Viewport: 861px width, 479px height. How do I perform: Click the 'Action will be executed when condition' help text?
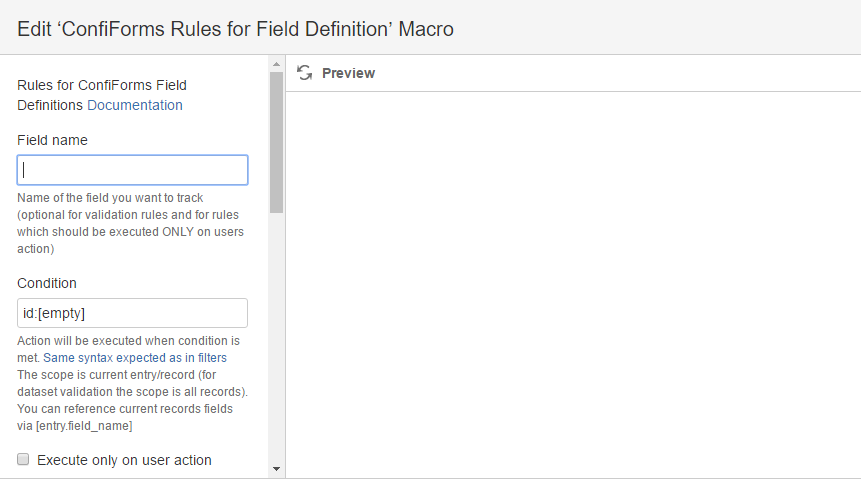128,341
